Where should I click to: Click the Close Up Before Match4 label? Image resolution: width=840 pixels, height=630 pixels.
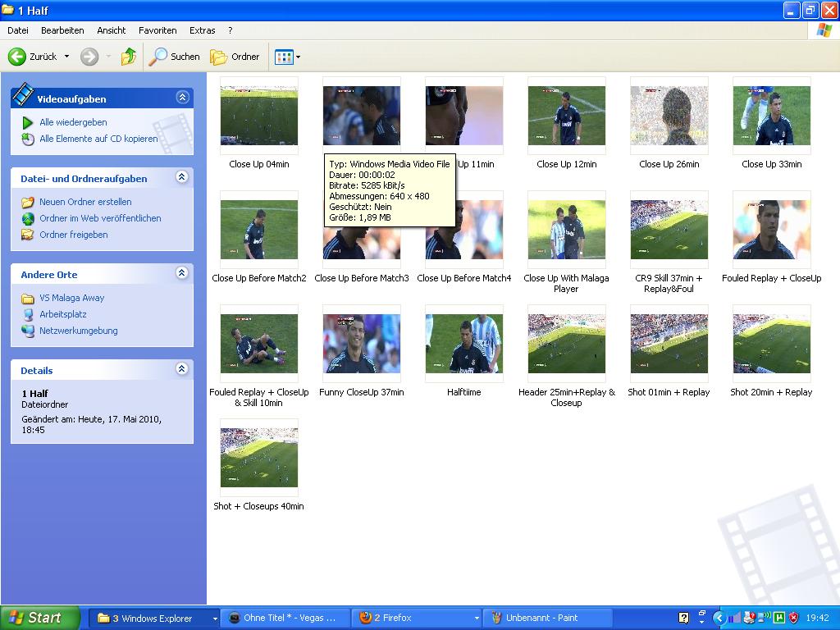(464, 278)
